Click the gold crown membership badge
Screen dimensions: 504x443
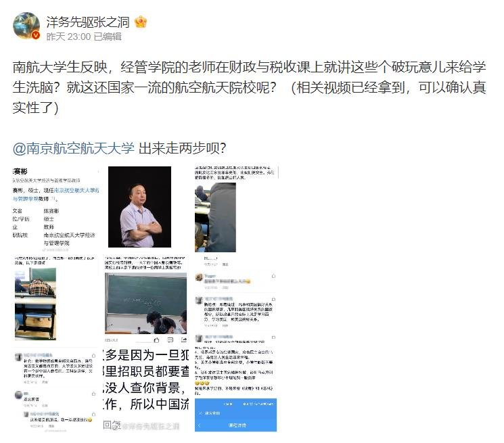point(141,22)
